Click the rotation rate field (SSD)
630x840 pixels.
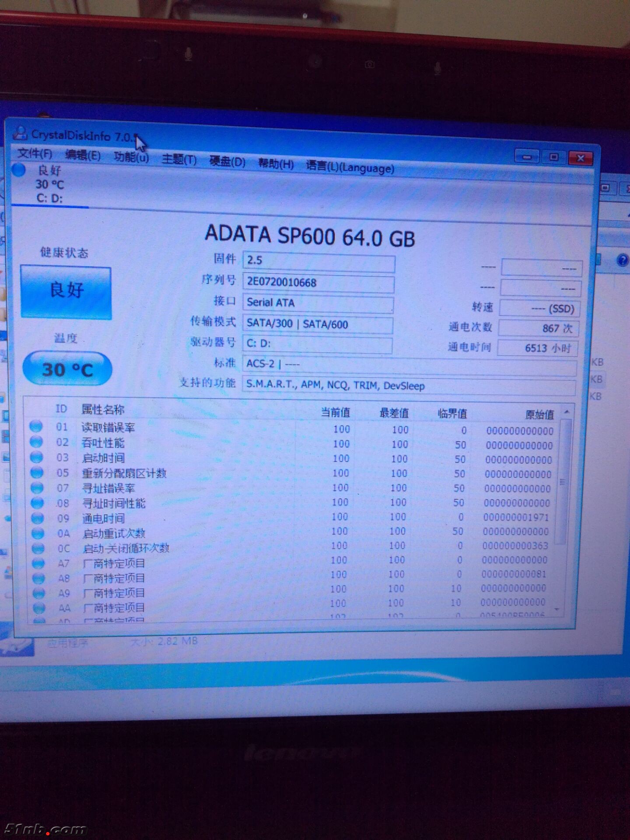539,308
